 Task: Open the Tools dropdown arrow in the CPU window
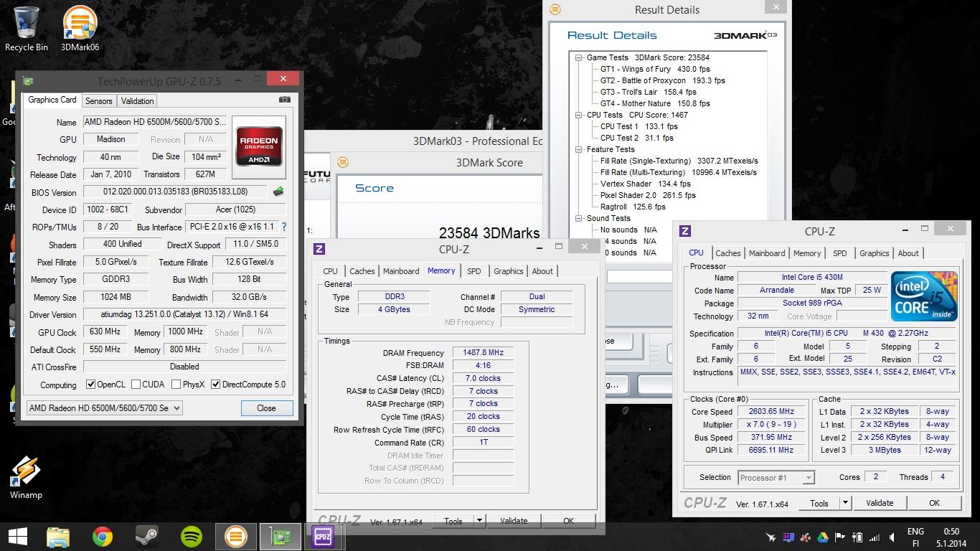(x=844, y=503)
